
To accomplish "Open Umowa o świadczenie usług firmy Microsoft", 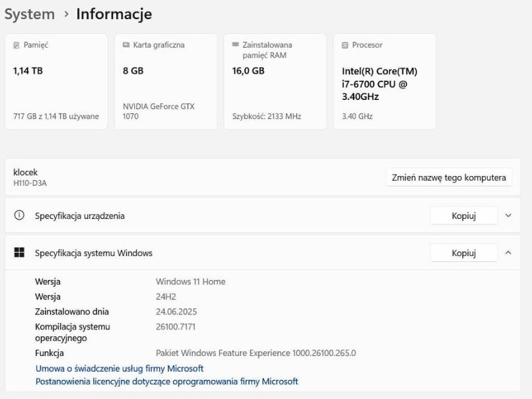I will [x=119, y=369].
